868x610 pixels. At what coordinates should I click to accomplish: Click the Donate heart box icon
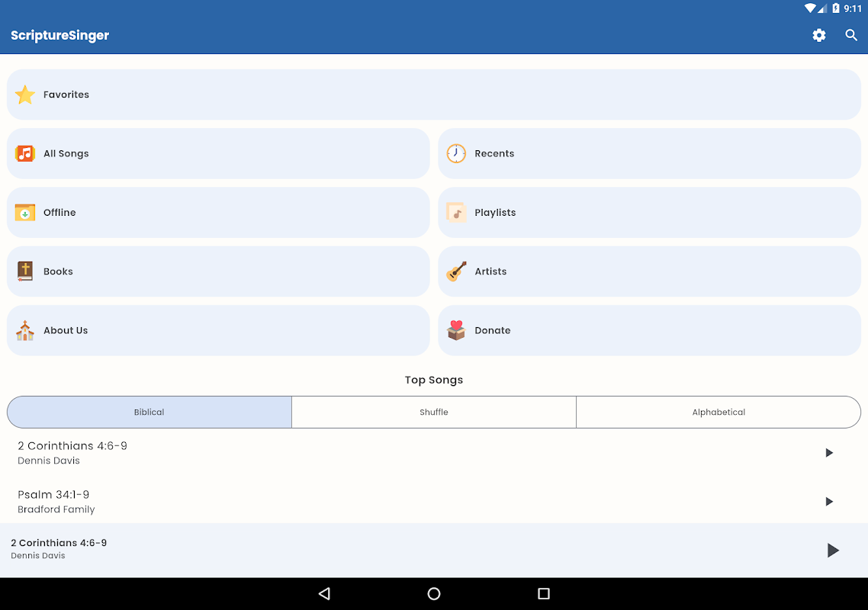pos(456,330)
